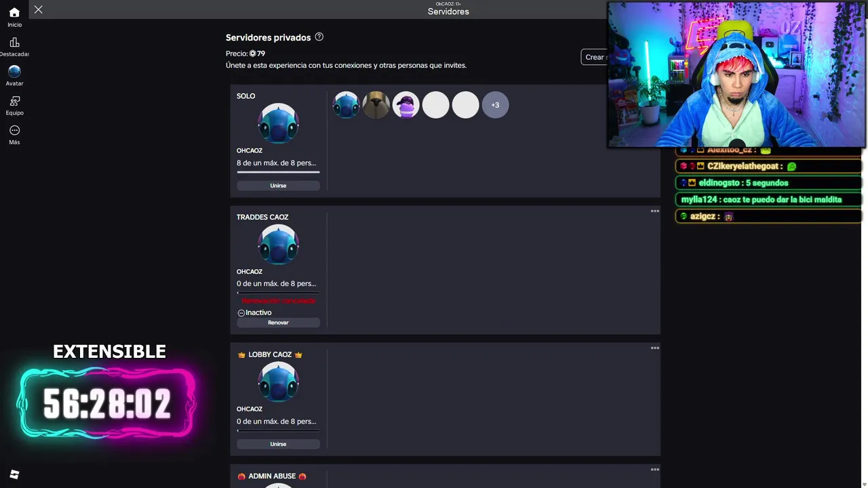
Task: Click the red 'Renovación cancelada' status text
Action: 279,301
